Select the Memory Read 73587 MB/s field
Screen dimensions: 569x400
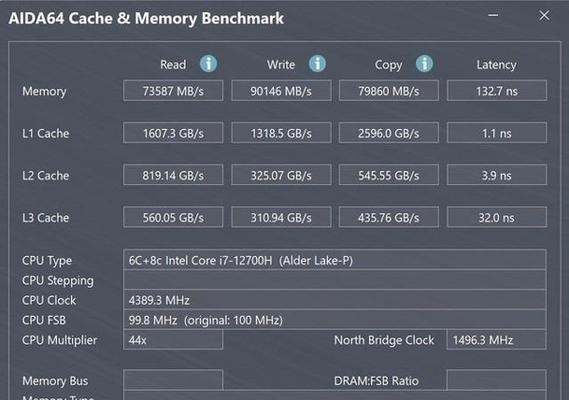pos(173,91)
